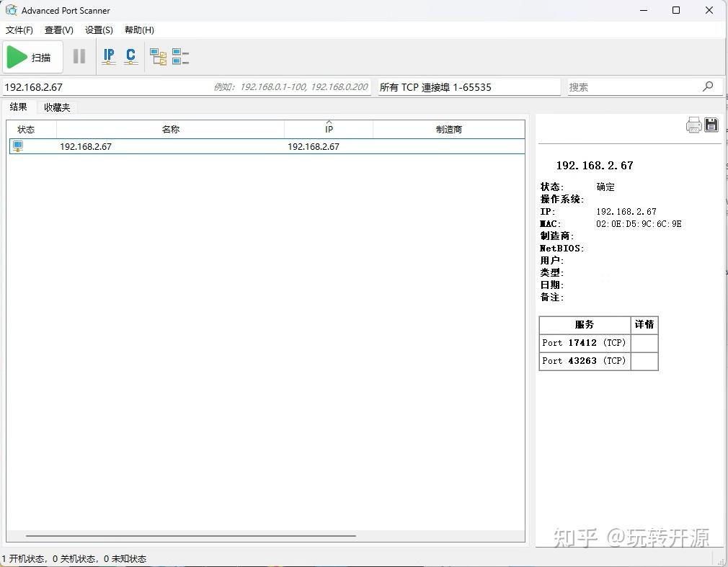Click the computer icon beside 192.168.2.67

[x=17, y=146]
